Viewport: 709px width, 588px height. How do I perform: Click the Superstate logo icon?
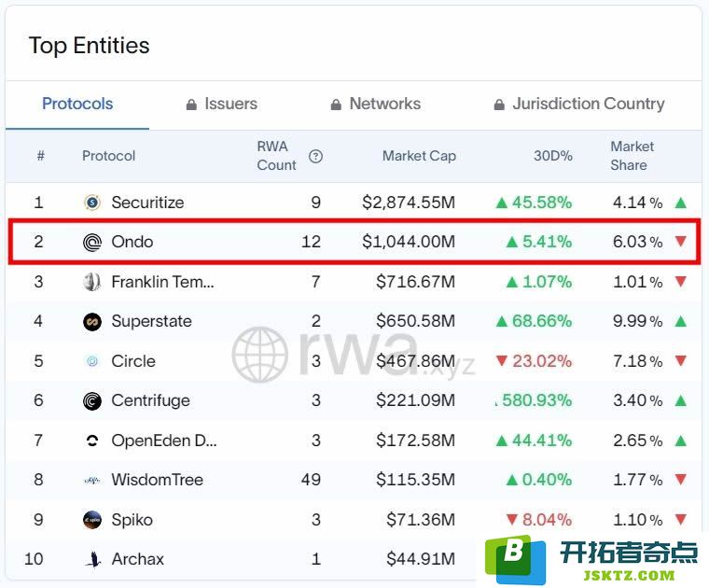pyautogui.click(x=92, y=322)
